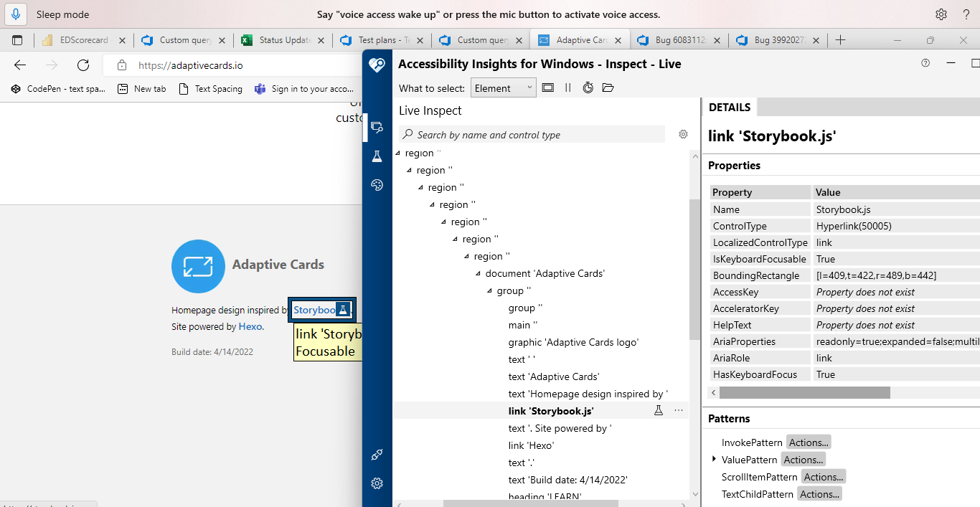Load a saved file via the folder icon
The width and height of the screenshot is (980, 507).
click(x=608, y=87)
